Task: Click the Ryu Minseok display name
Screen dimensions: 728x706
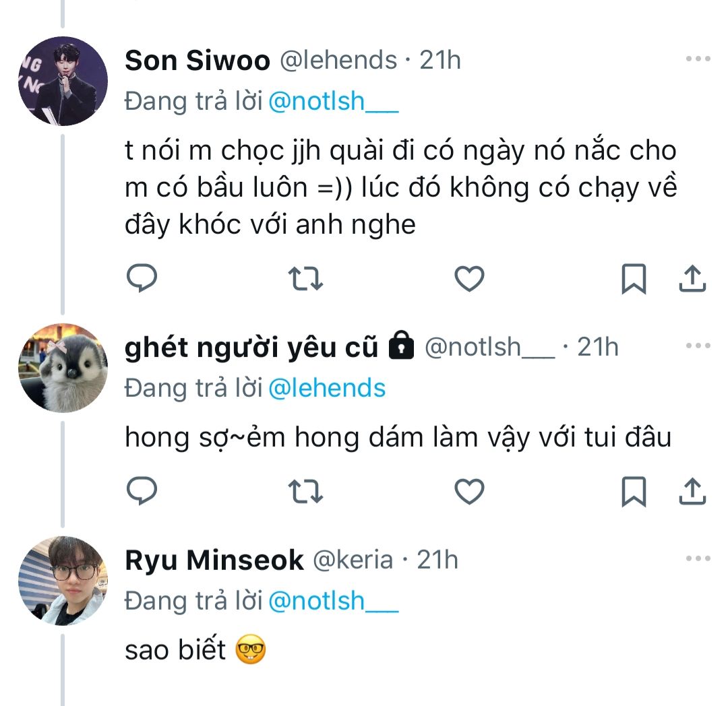Action: 214,560
